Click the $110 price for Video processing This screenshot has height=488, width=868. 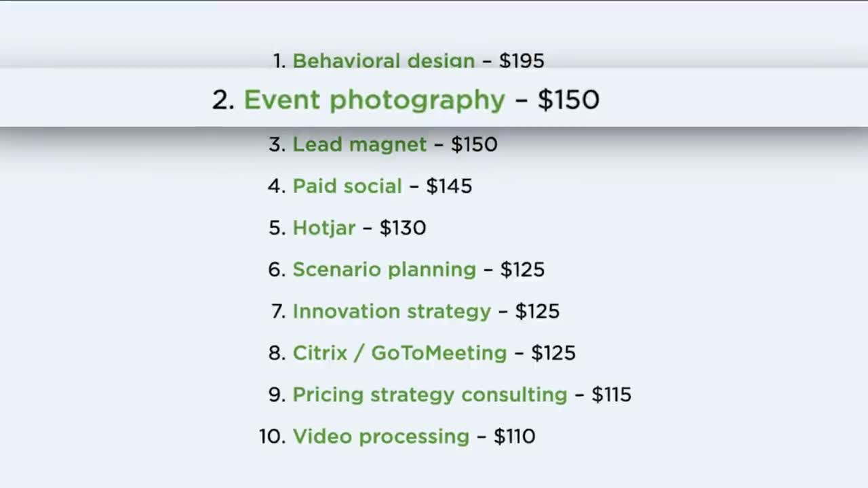514,436
